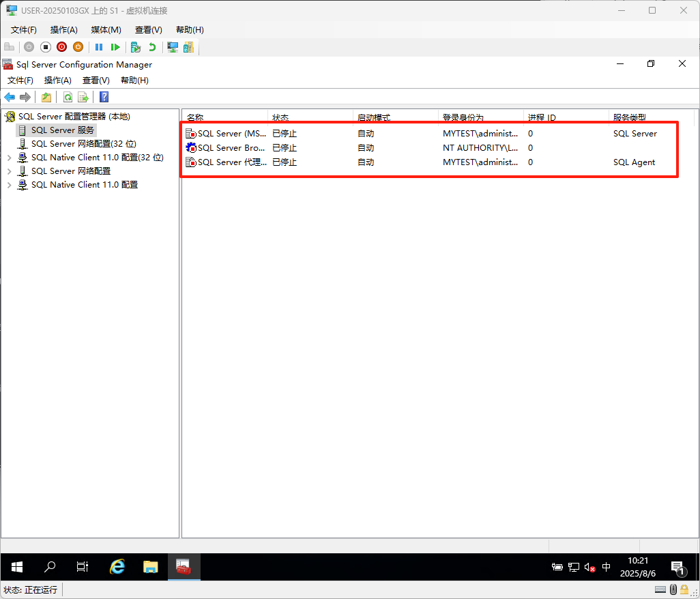The image size is (700, 599).
Task: Sort by the 进程 ID column header
Action: pos(566,117)
